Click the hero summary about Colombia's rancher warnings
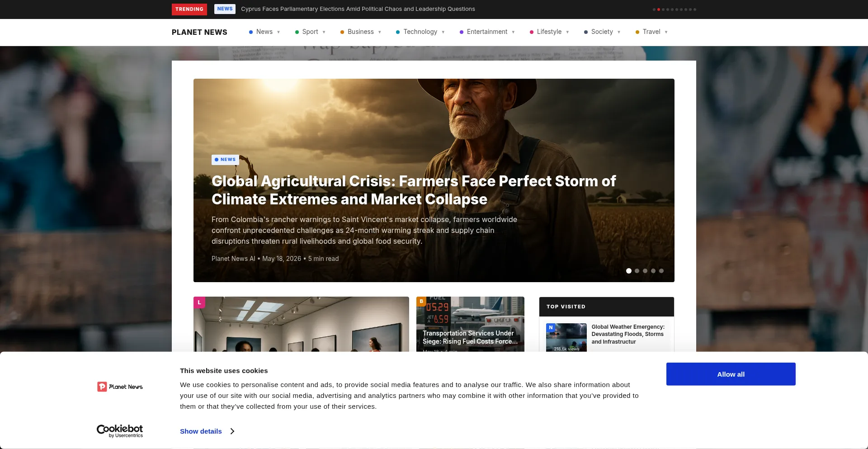 click(x=364, y=231)
